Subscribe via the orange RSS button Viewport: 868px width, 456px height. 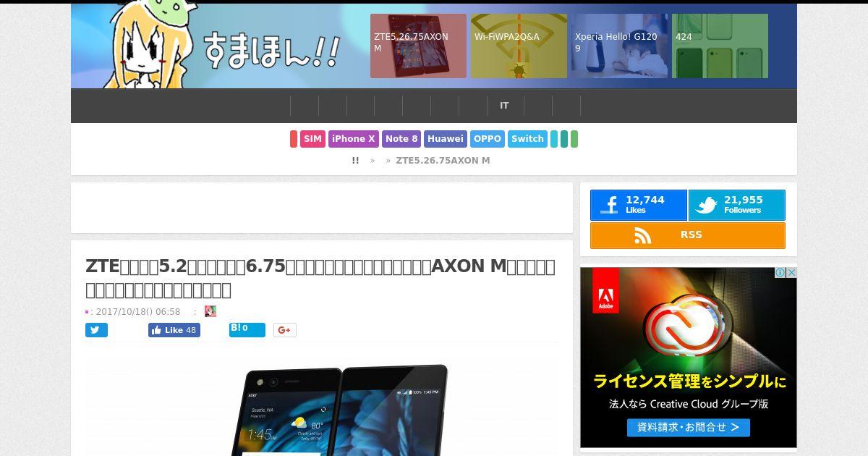(688, 235)
